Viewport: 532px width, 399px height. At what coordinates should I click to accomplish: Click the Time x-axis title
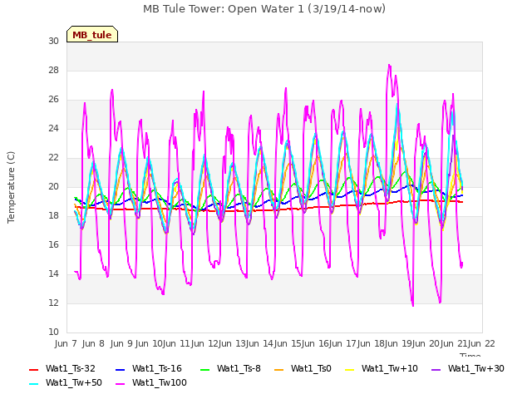[470, 355]
